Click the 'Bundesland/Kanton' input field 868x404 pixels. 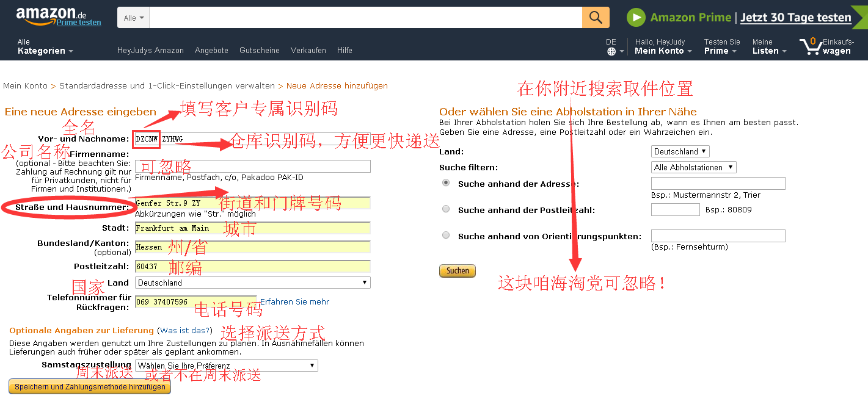point(252,247)
